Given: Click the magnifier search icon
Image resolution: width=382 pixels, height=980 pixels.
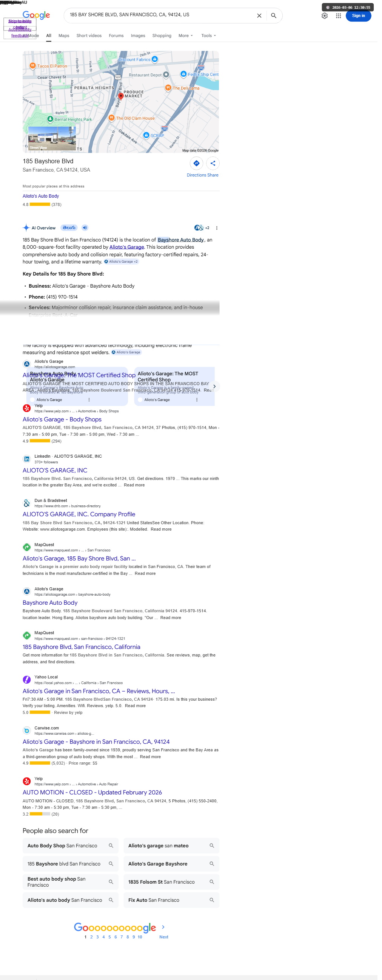Looking at the screenshot, I should [274, 15].
